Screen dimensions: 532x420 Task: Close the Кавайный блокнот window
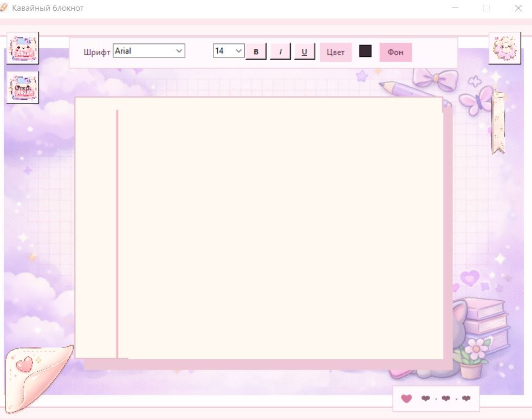tap(518, 8)
